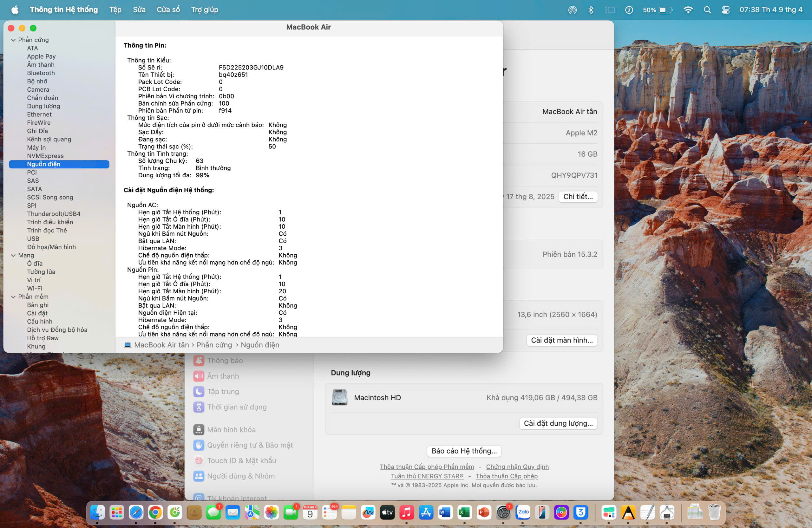Select Tường lửa under Mạng
This screenshot has width=812, height=528.
pos(41,272)
